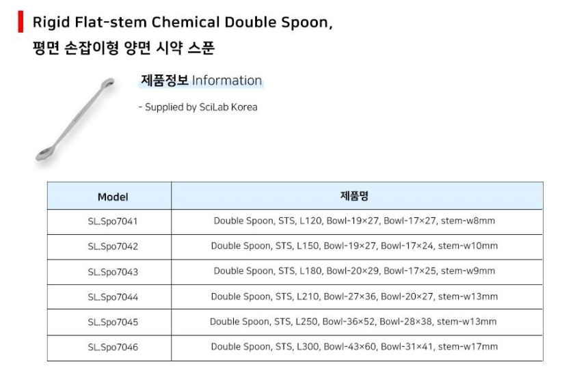
Task: Click the 'Rigid Flat-stem Chemical Double Spoon' title
Action: coord(183,22)
